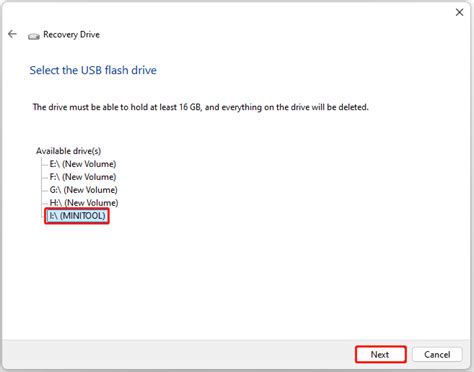
Task: Click the Recovery Drive title text
Action: 71,35
